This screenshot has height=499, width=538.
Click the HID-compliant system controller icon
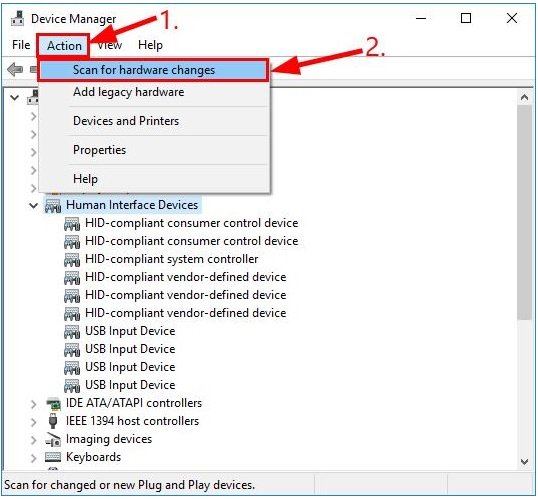coord(72,259)
